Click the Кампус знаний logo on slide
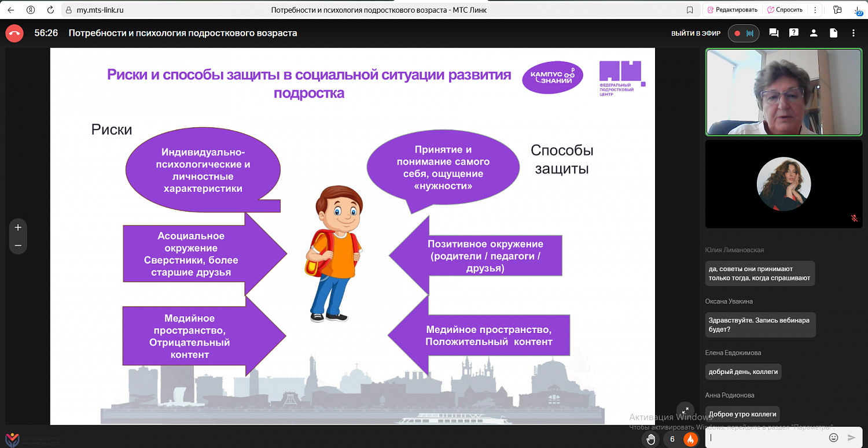This screenshot has width=868, height=448. [553, 77]
